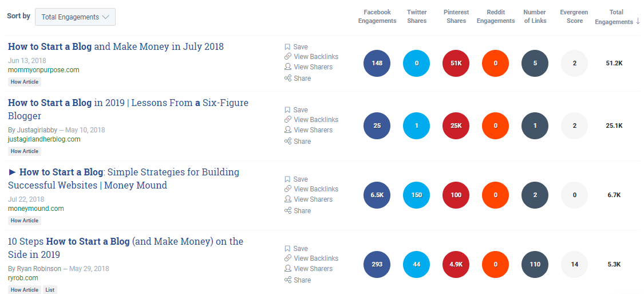This screenshot has width=644, height=294.
Task: Click the Evergreen Score column header
Action: click(x=575, y=17)
